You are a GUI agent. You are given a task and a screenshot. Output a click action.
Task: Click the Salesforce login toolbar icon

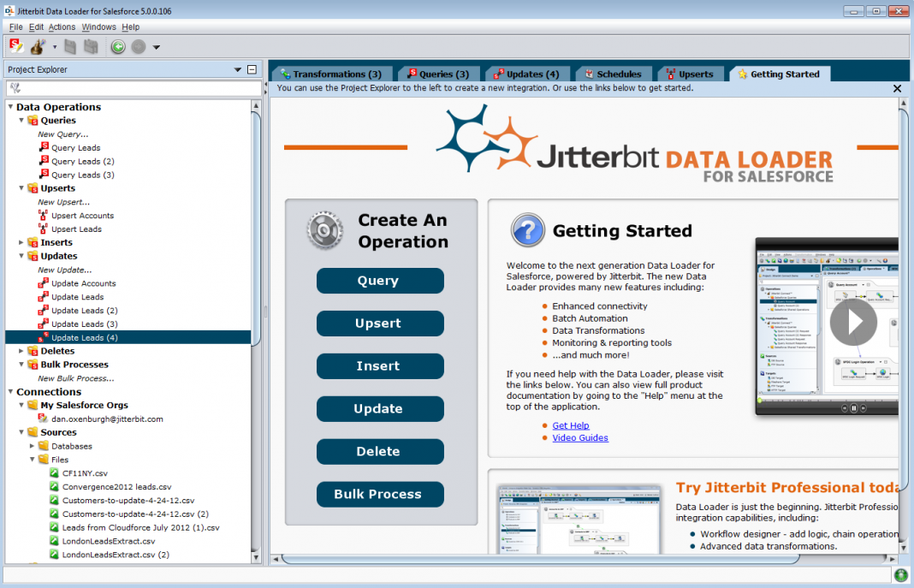[16, 46]
